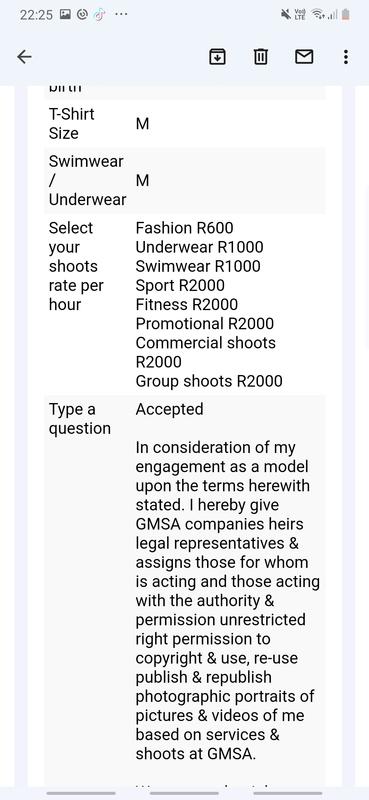This screenshot has height=800, width=369.
Task: Tap the T-Shirt Size label
Action: tap(71, 123)
